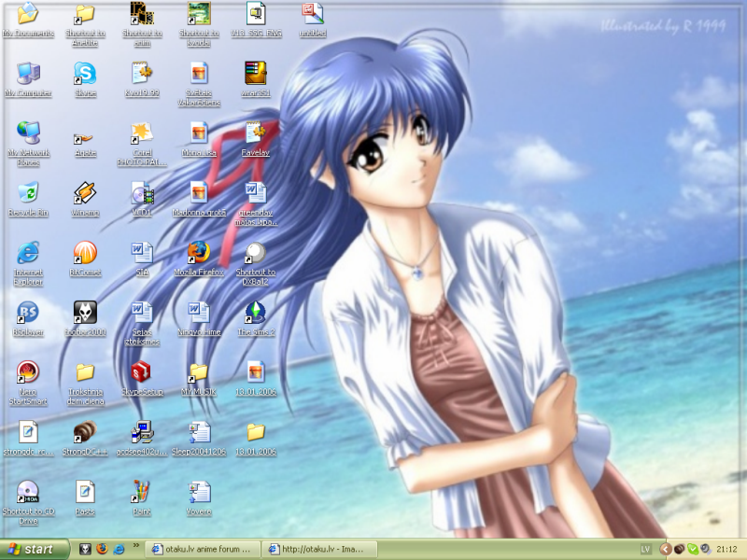
Task: Select the Ningyo Hime Word document
Action: (199, 319)
